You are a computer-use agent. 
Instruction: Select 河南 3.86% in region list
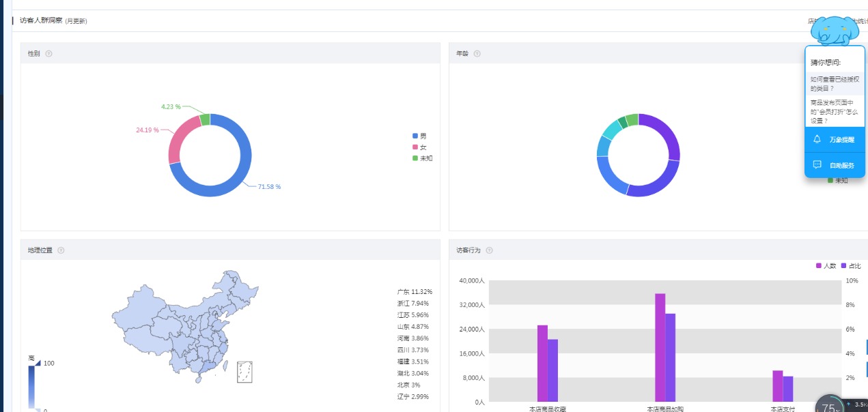(x=413, y=338)
